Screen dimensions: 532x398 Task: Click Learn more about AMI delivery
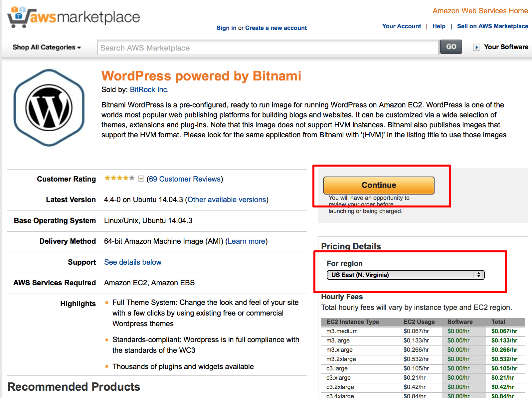[x=246, y=241]
